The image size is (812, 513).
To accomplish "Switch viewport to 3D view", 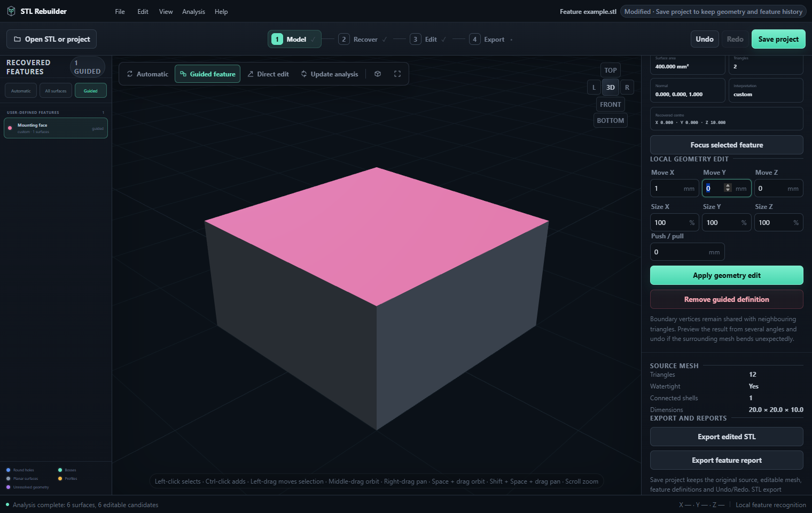I will [610, 87].
